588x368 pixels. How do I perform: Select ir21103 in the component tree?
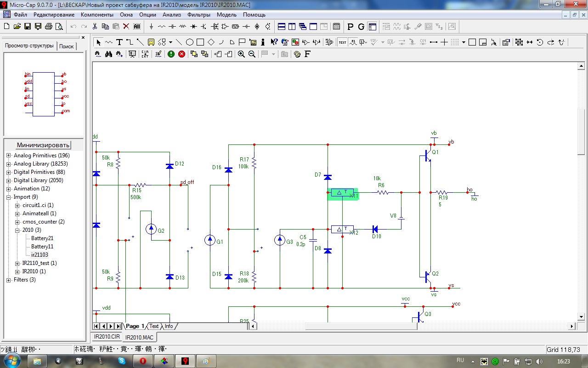pos(40,255)
